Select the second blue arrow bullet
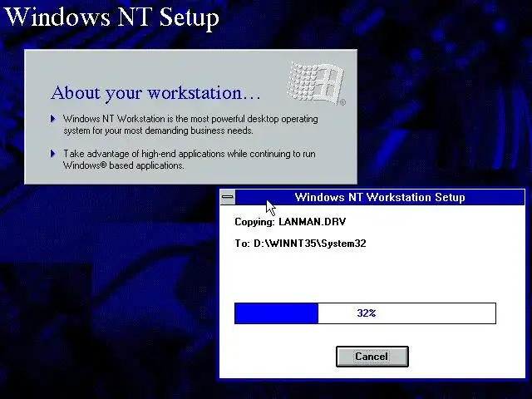Viewport: 532px width, 399px height. [52, 153]
